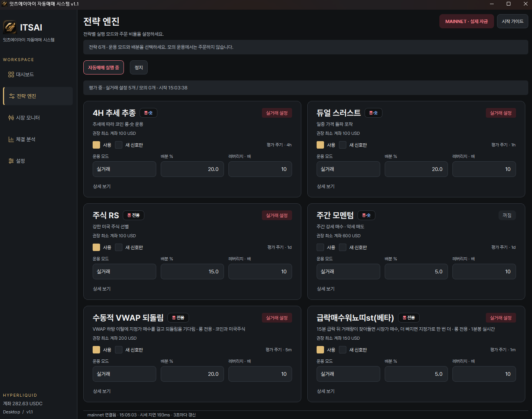Check 새 신호만 for 급락매수워뇨띠st(베타)
Image resolution: width=532 pixels, height=419 pixels.
click(343, 350)
